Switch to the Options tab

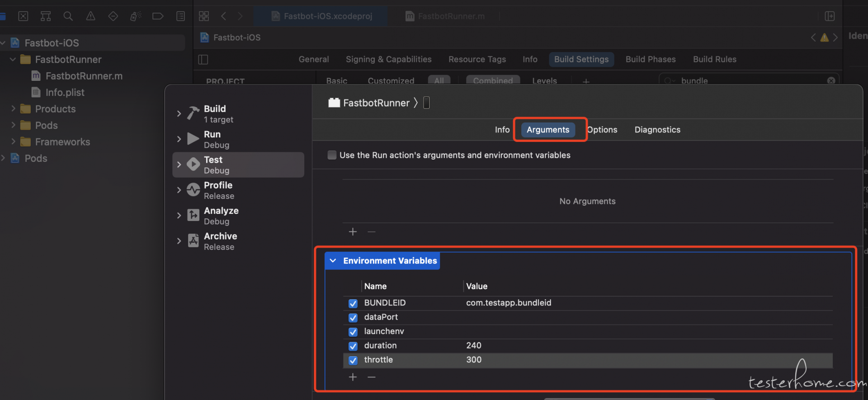[602, 130]
